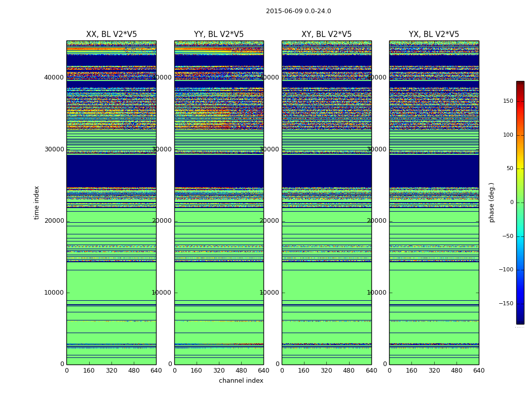Click dark blue bottom of the colorbar
This screenshot has width=532, height=405.
[x=520, y=320]
